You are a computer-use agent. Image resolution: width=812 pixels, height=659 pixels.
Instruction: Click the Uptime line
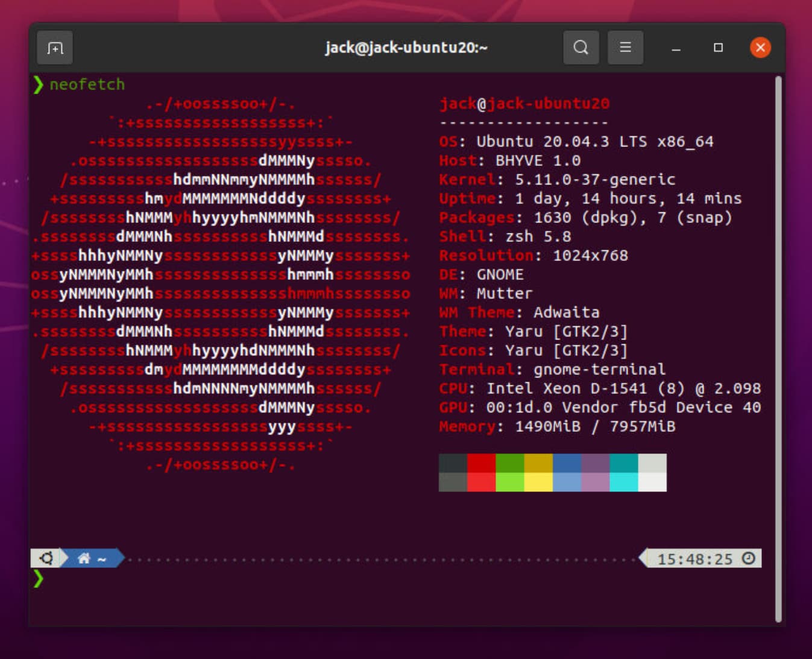click(x=591, y=199)
